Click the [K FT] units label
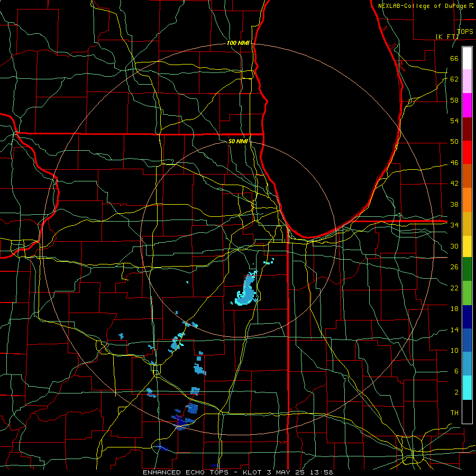 click(447, 36)
